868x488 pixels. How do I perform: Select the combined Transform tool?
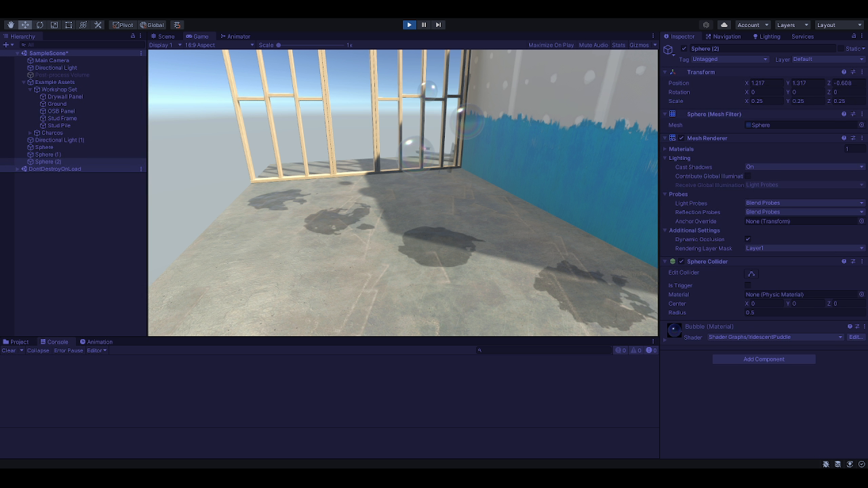[x=83, y=25]
